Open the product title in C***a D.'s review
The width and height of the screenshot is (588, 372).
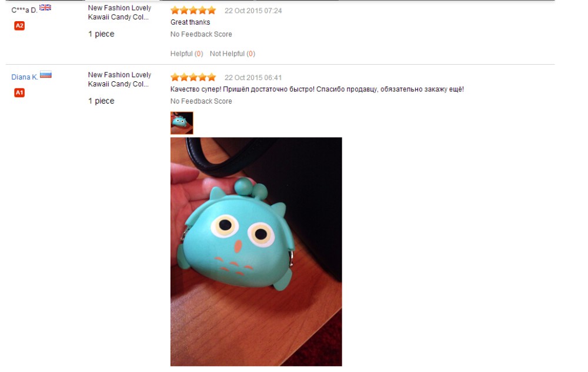pyautogui.click(x=119, y=12)
